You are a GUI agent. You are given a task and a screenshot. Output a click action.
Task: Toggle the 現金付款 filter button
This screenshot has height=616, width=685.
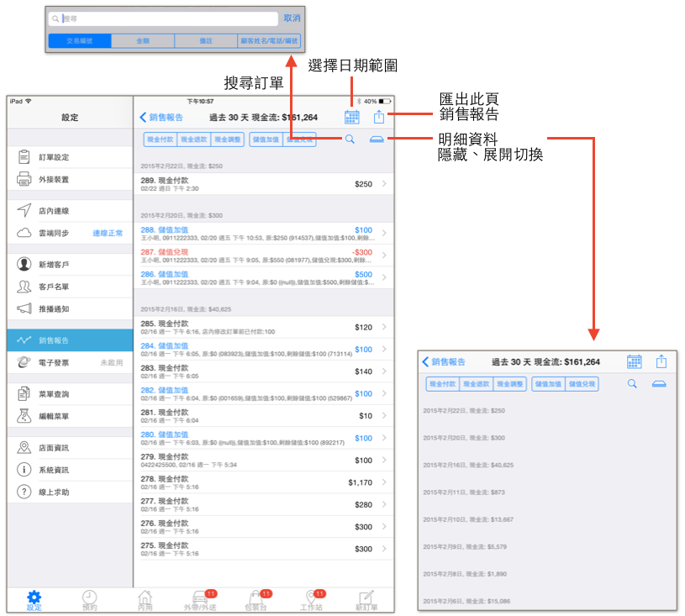tap(161, 140)
